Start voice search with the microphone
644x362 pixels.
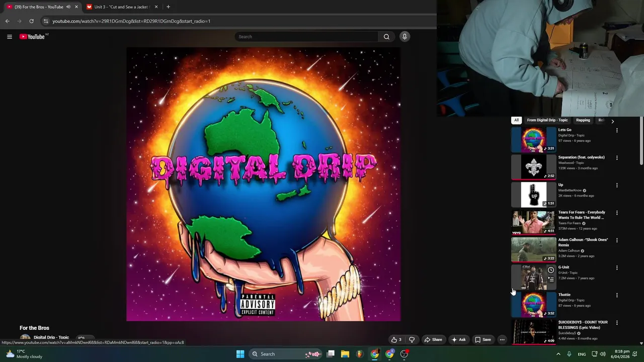tap(404, 37)
